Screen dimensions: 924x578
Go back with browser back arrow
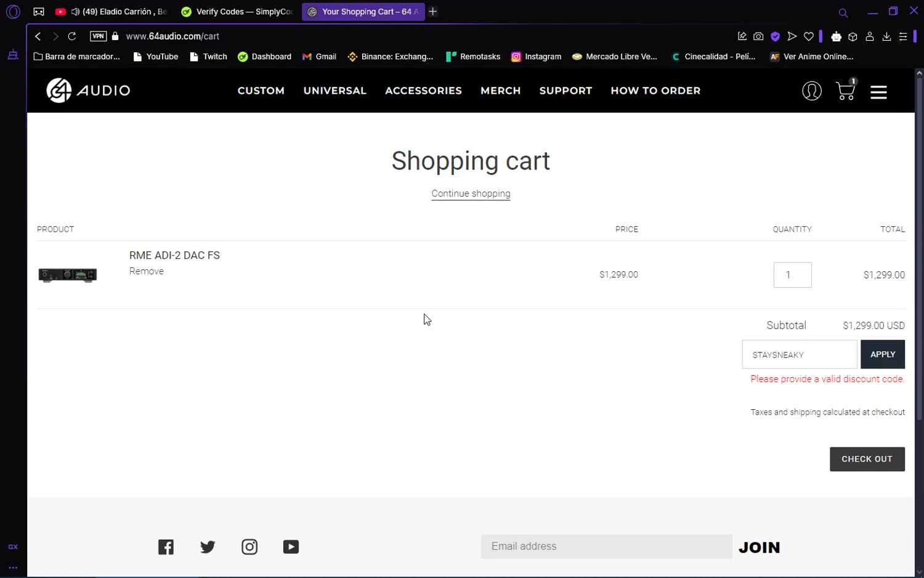[38, 36]
